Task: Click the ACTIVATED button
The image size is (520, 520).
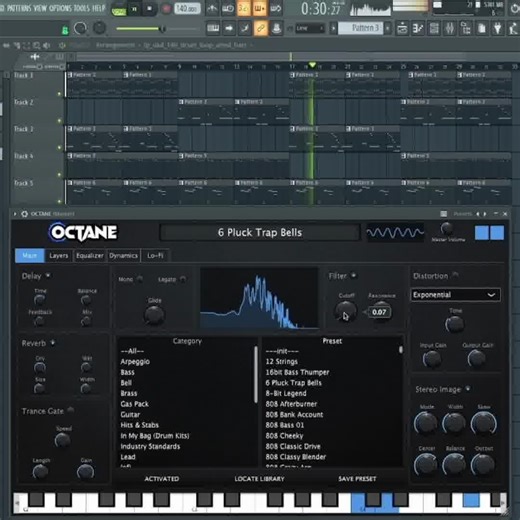Action: 162,479
